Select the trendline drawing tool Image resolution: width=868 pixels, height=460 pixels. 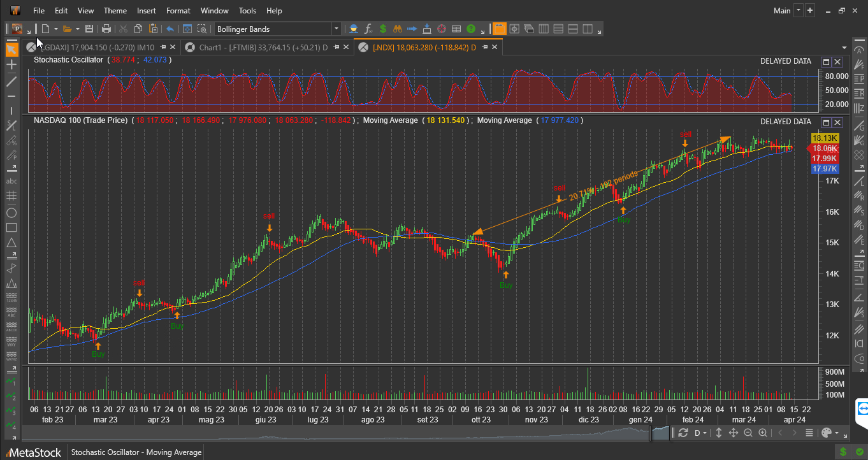coord(11,81)
